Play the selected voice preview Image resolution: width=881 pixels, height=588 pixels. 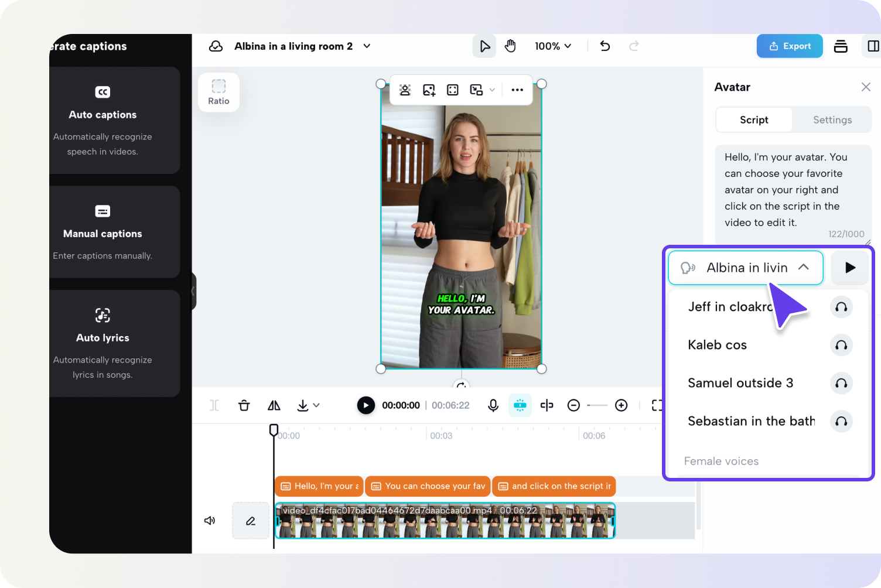850,268
